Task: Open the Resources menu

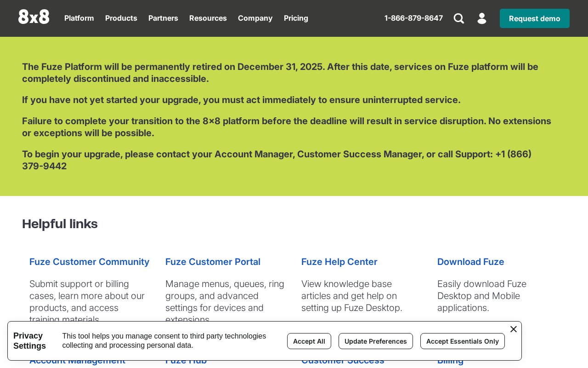Action: tap(208, 18)
